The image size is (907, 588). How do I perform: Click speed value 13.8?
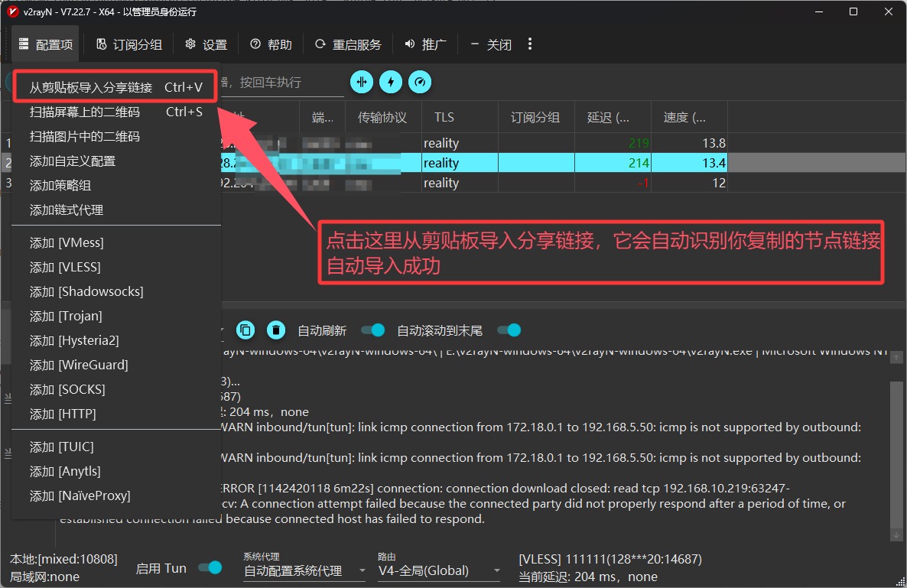click(x=714, y=143)
